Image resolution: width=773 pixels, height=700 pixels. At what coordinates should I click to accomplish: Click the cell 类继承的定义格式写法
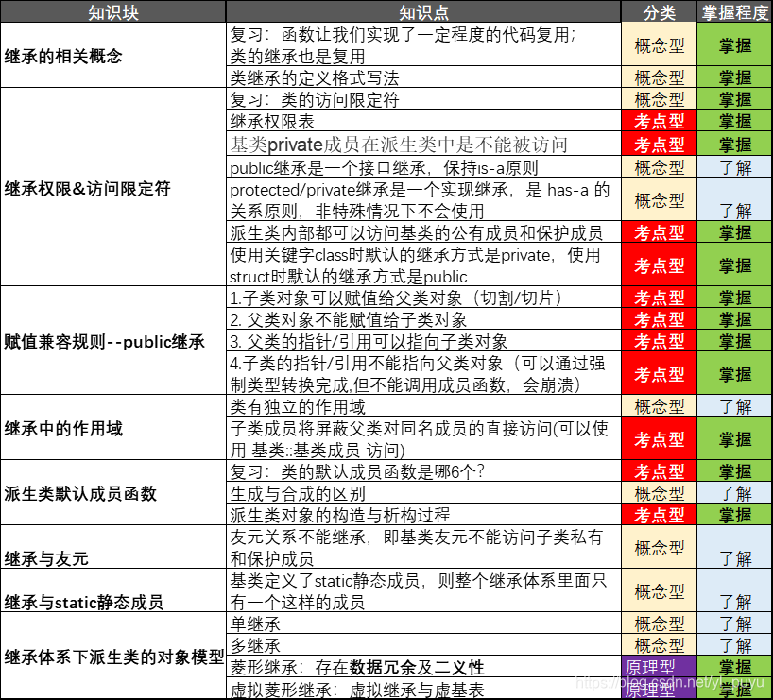coord(423,77)
